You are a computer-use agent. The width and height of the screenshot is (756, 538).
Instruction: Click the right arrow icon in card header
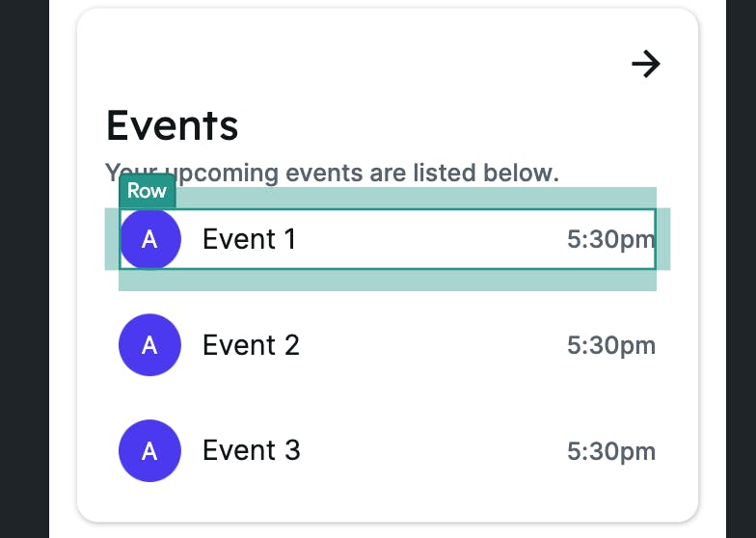point(645,65)
